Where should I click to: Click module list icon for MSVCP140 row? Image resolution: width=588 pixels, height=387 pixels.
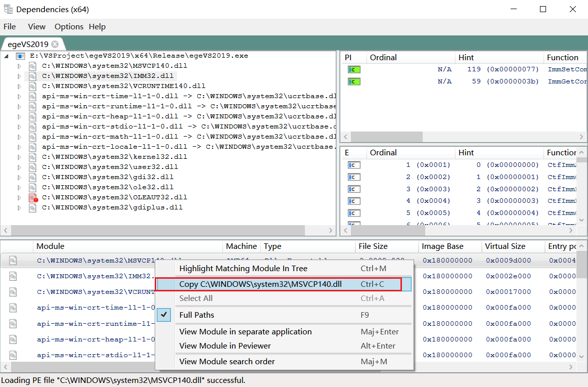click(13, 261)
